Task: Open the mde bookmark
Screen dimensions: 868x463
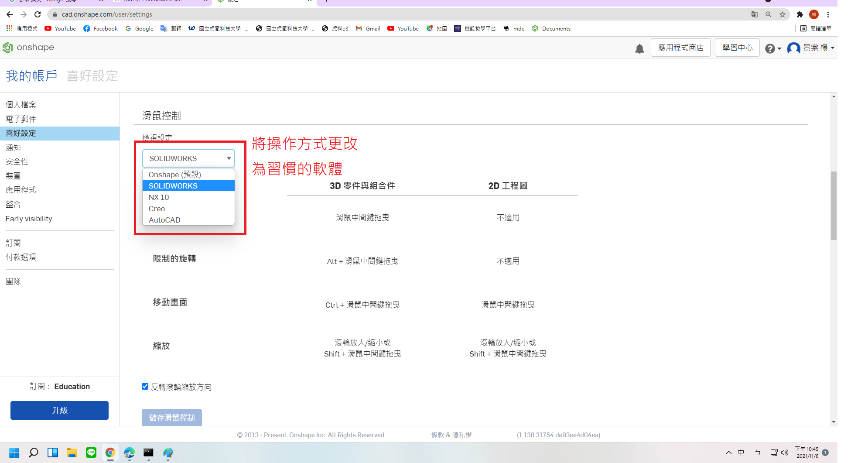Action: [x=514, y=28]
